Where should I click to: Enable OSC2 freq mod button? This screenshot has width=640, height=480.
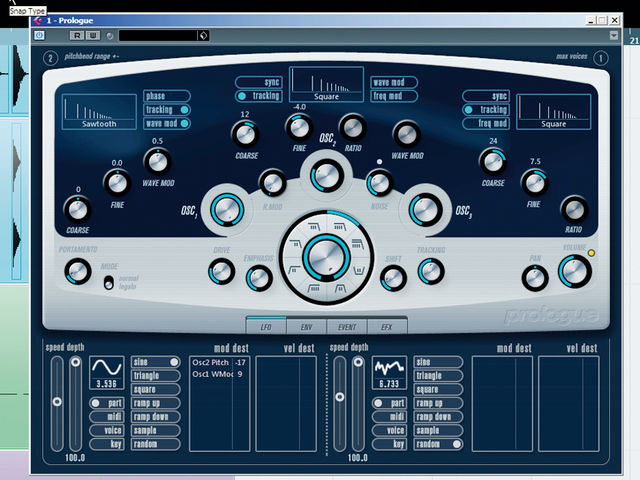[x=394, y=96]
